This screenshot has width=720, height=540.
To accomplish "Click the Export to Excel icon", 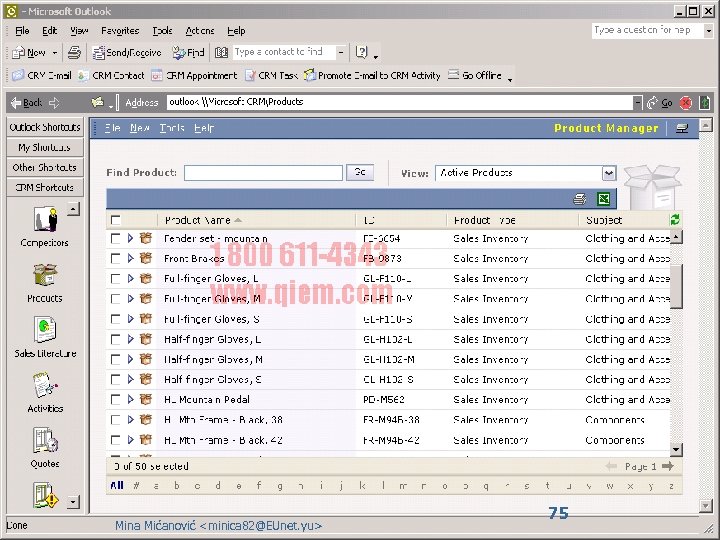I will (x=604, y=199).
